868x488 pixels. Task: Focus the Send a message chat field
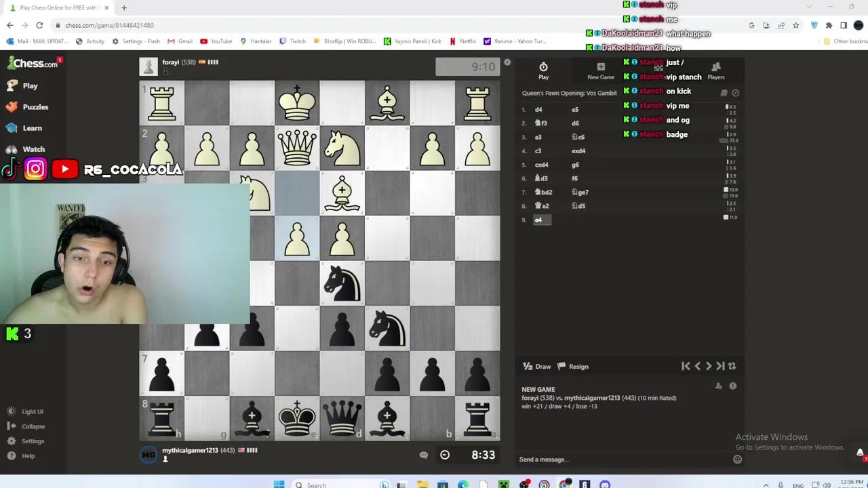click(624, 460)
